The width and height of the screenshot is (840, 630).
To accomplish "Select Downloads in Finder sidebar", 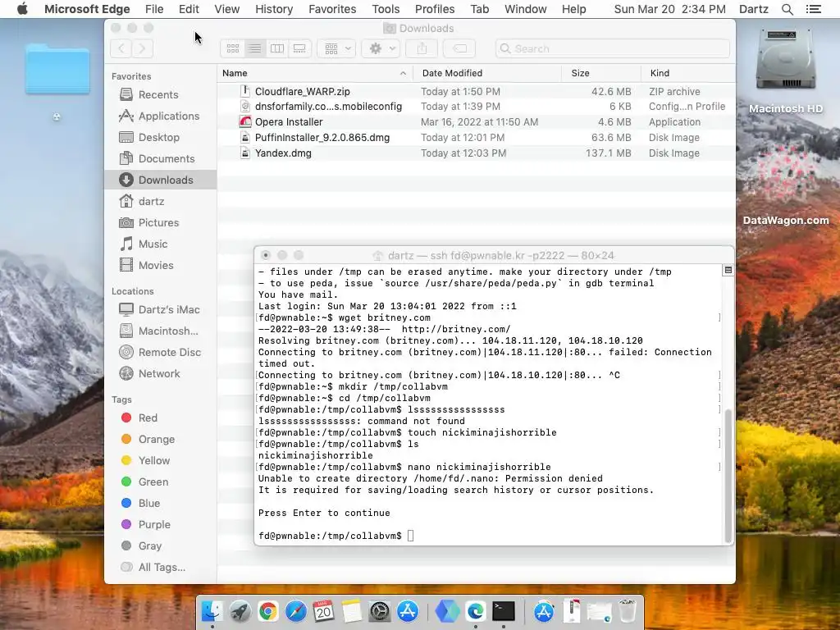I will pos(160,180).
